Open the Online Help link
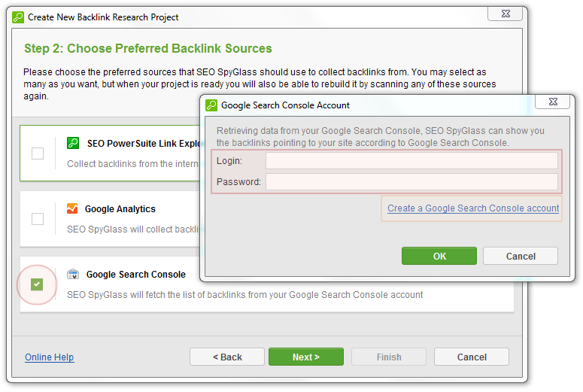The image size is (583, 392). 50,357
